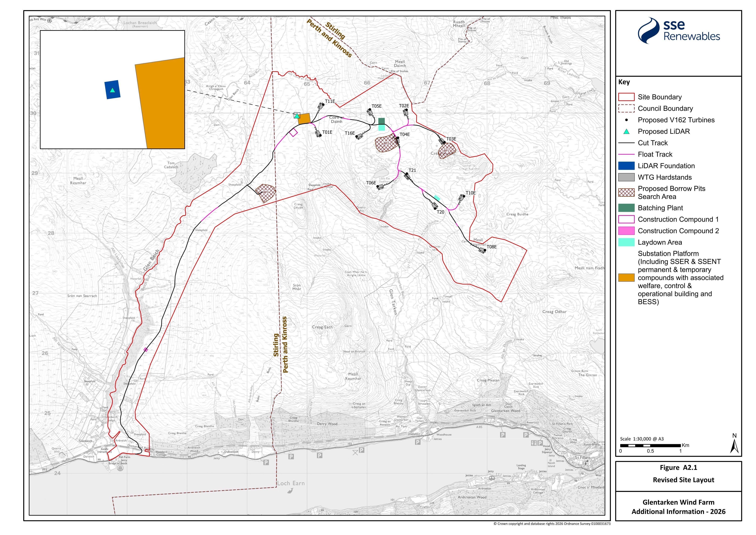Click the turbine label T11E
Viewport: 756px width, 535px height.
pos(330,101)
